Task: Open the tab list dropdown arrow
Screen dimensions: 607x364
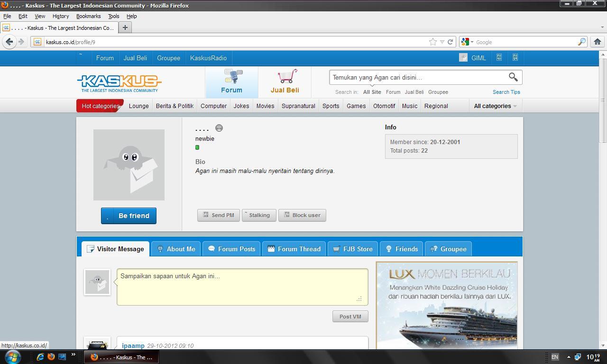Action: [602, 27]
